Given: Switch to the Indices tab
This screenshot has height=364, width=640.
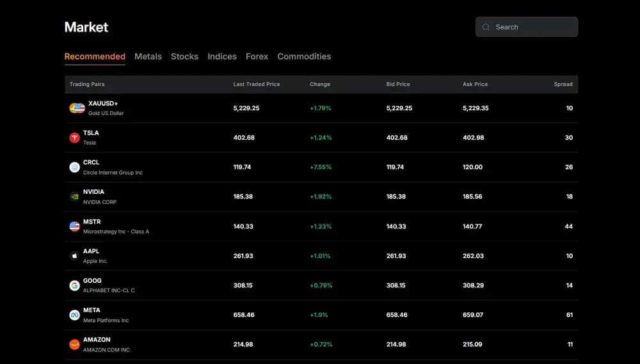Looking at the screenshot, I should pos(222,56).
